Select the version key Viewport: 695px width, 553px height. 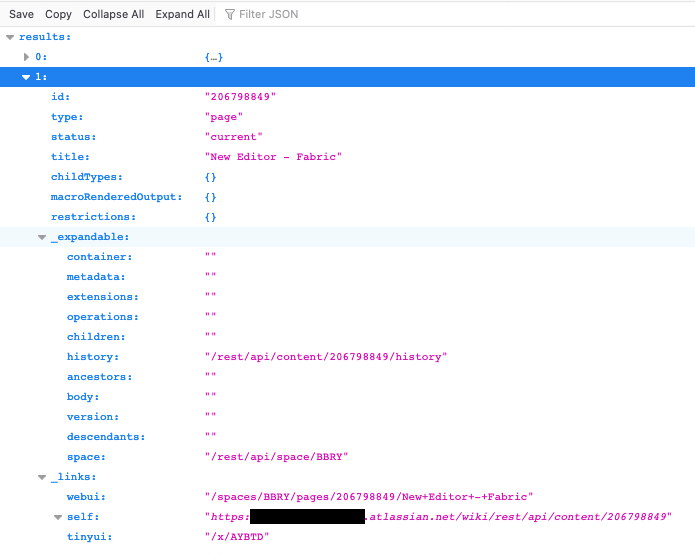93,417
